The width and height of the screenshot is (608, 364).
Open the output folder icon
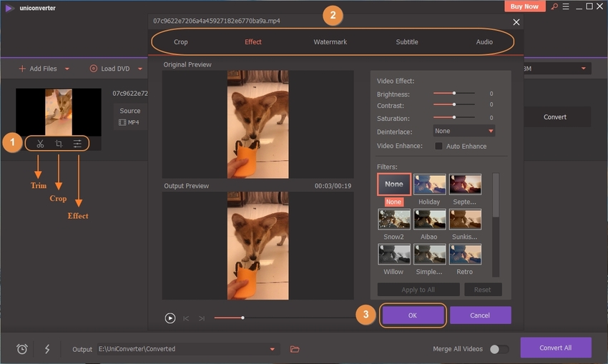coord(295,349)
